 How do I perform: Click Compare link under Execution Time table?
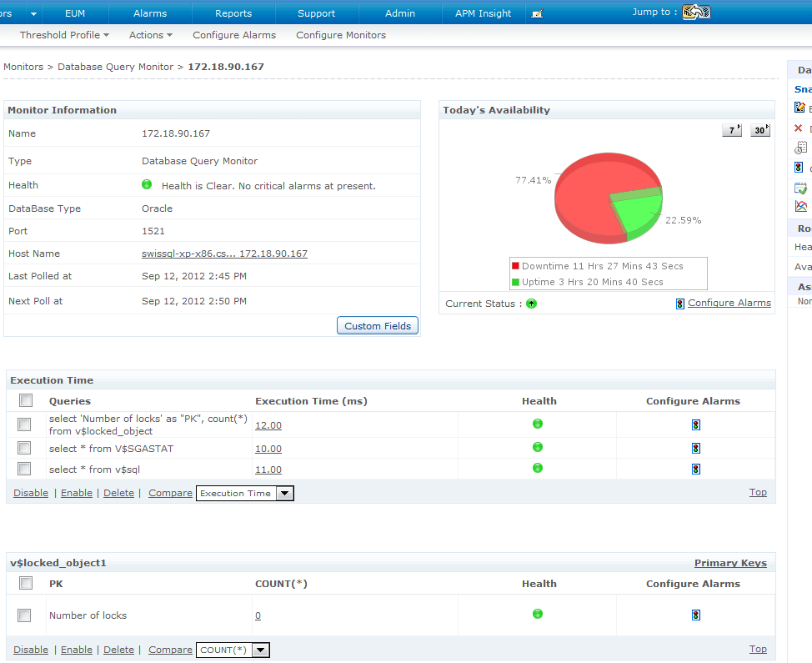click(x=170, y=493)
